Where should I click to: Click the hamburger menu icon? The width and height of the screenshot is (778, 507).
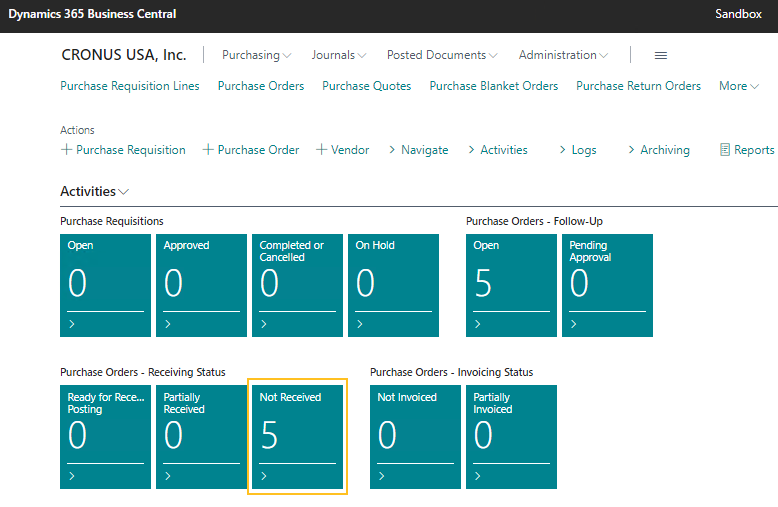[x=660, y=56]
